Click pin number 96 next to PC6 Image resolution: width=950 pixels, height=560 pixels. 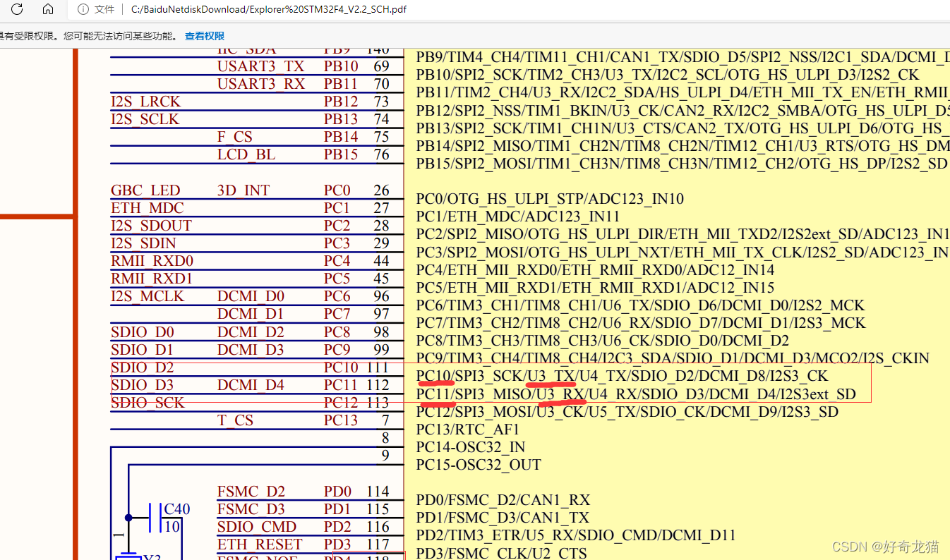[382, 296]
